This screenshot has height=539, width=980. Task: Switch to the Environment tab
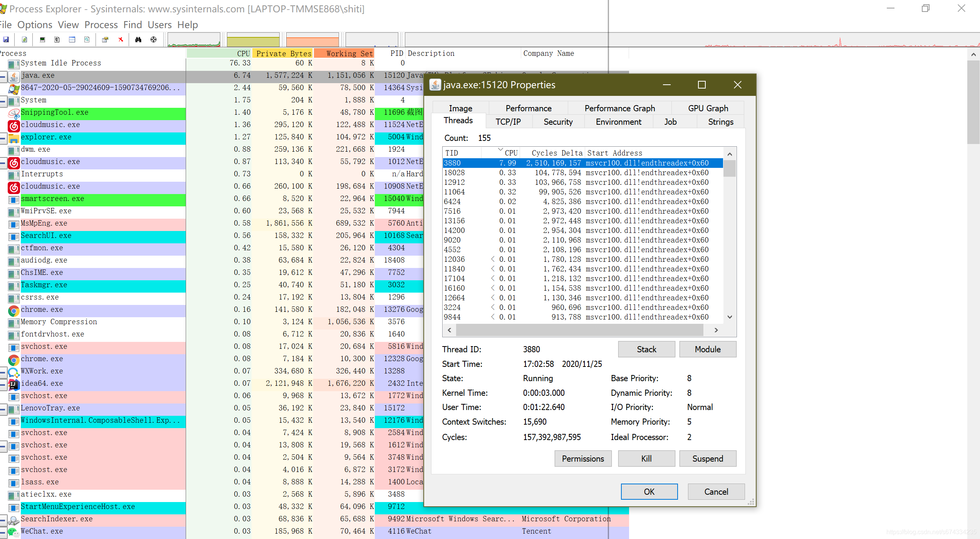click(x=618, y=122)
